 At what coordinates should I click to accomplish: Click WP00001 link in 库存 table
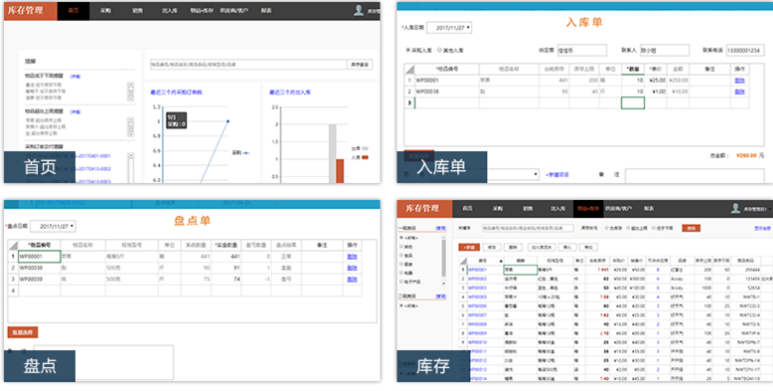click(x=477, y=270)
